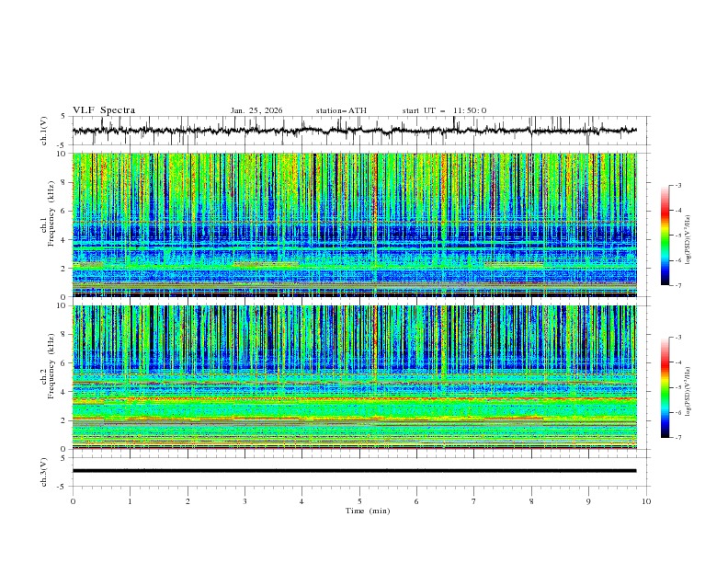Click the "ch.1(V)" waveform axis label
The width and height of the screenshot is (728, 563).
(x=44, y=131)
